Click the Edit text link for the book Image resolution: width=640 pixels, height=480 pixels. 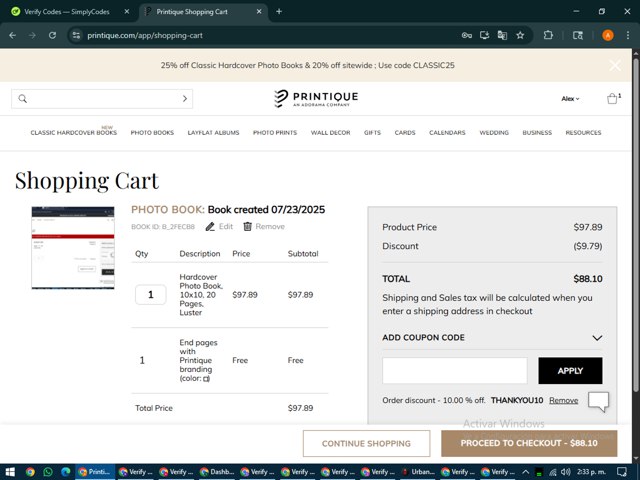click(x=226, y=227)
